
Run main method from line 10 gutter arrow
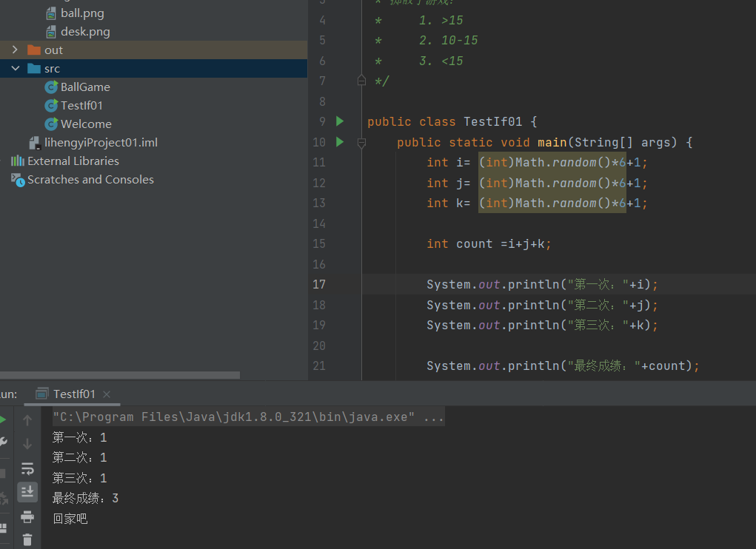point(340,142)
